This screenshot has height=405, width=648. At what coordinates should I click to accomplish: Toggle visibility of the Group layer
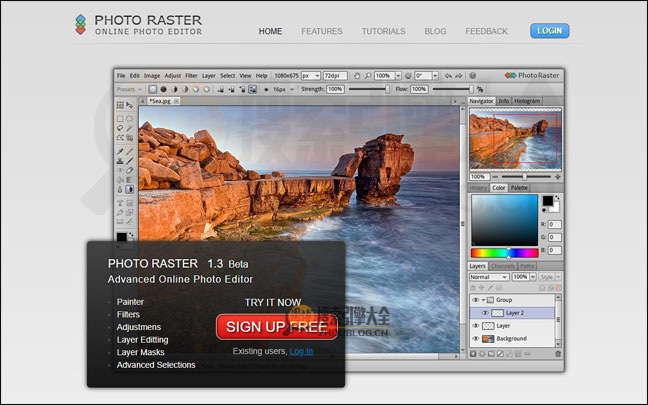[x=476, y=300]
